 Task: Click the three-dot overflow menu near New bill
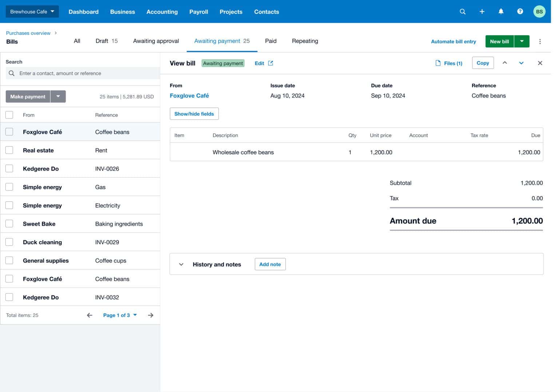click(540, 41)
